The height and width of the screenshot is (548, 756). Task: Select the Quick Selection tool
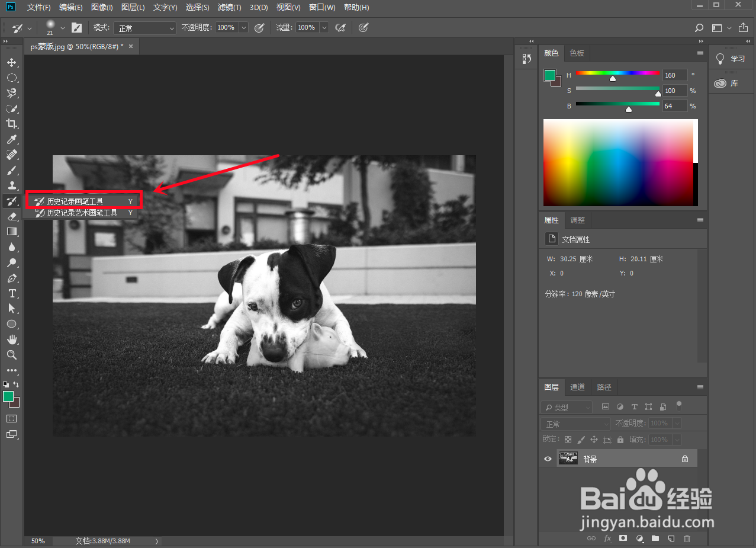click(x=11, y=108)
